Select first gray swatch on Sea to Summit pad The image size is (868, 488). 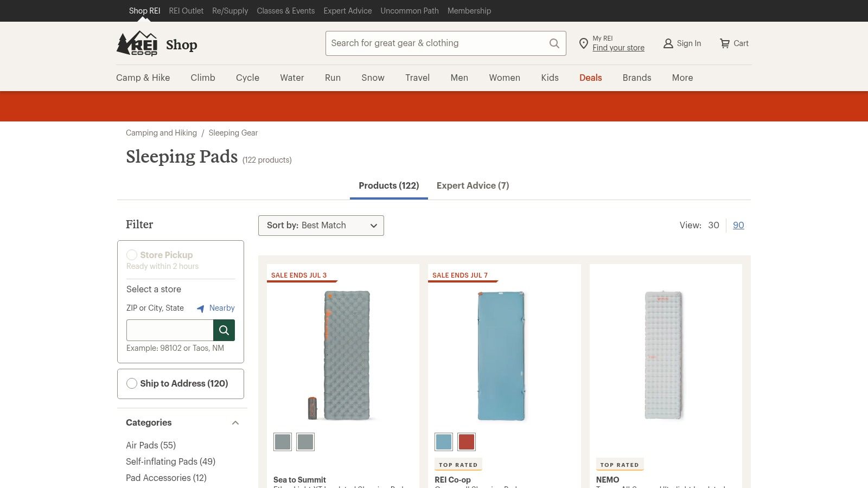(283, 442)
